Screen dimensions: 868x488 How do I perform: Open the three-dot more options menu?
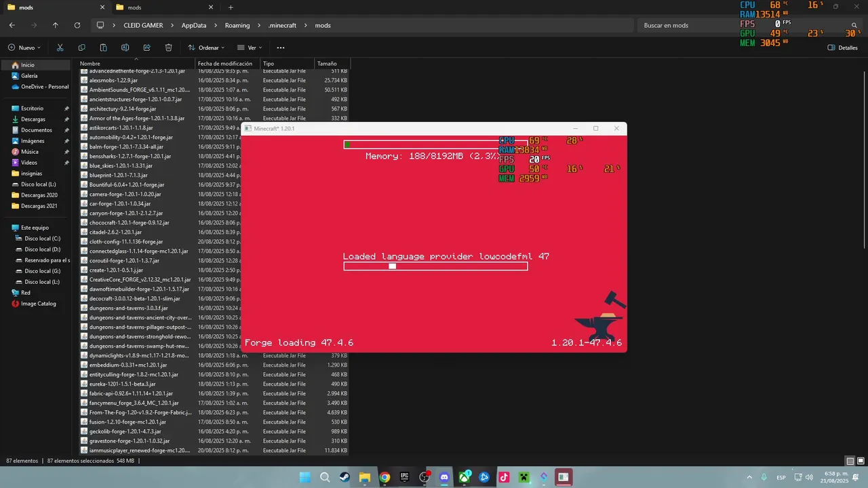281,47
